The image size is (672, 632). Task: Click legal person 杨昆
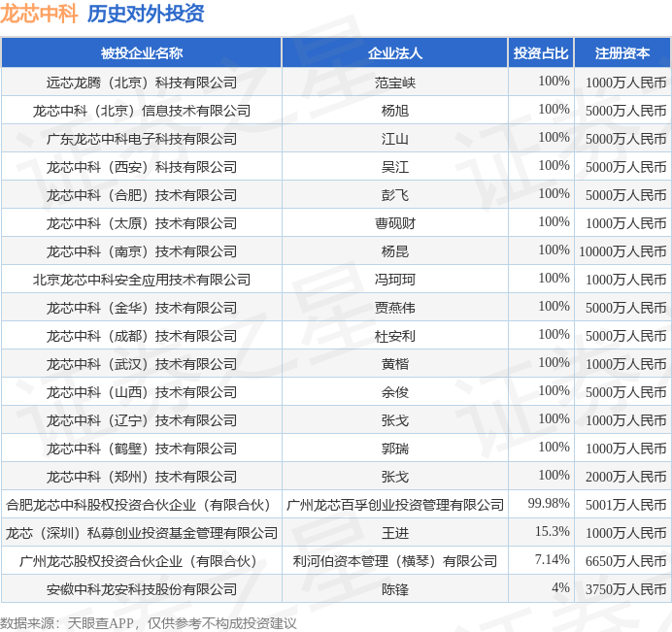tap(394, 251)
